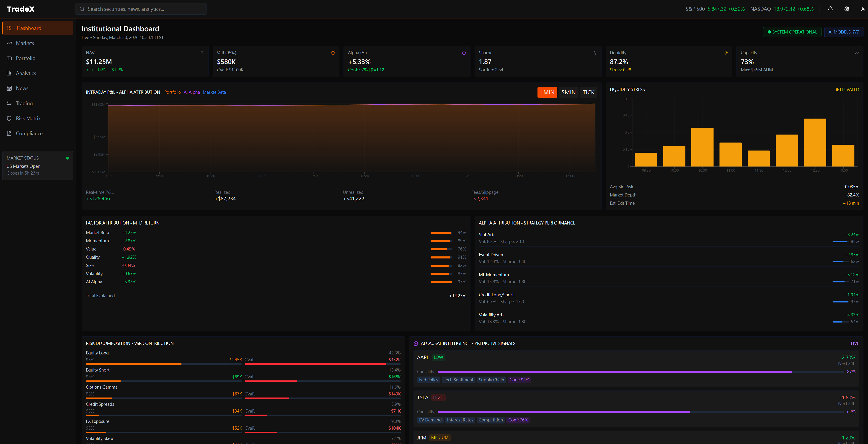This screenshot has height=444, width=868.
Task: Click the News sidebar icon
Action: (9, 88)
